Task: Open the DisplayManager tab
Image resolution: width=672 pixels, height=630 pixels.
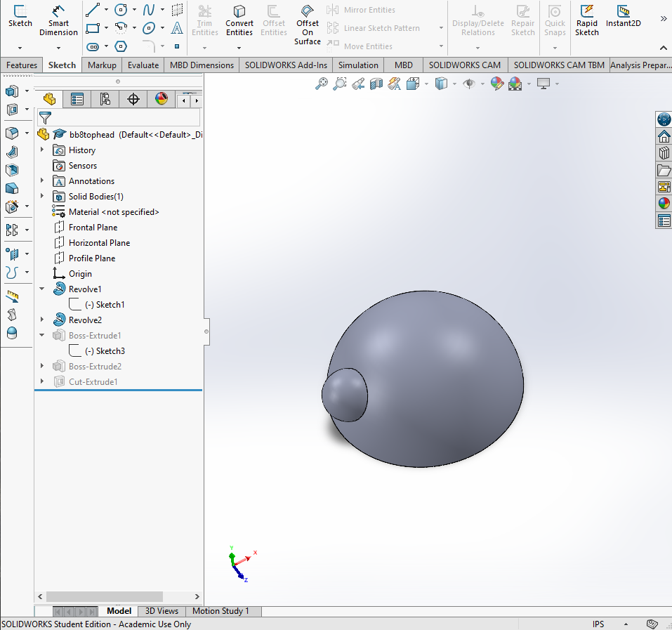Action: (x=161, y=99)
